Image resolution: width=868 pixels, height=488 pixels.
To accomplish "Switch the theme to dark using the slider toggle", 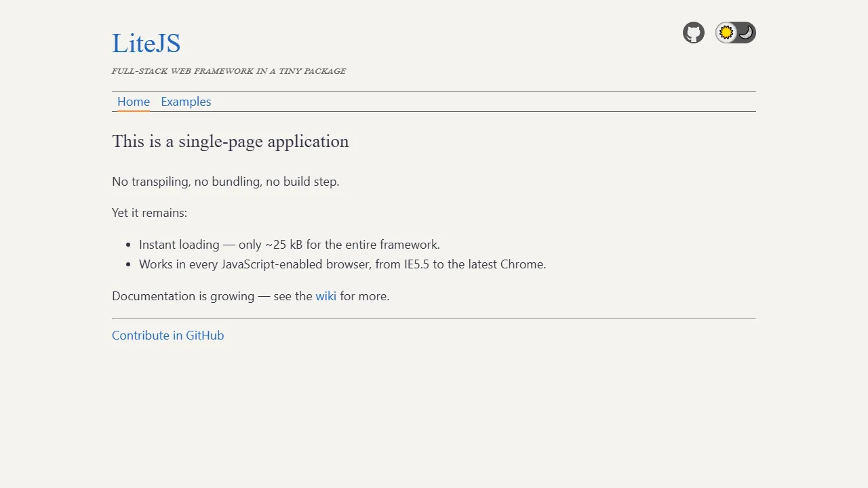I will pos(735,32).
